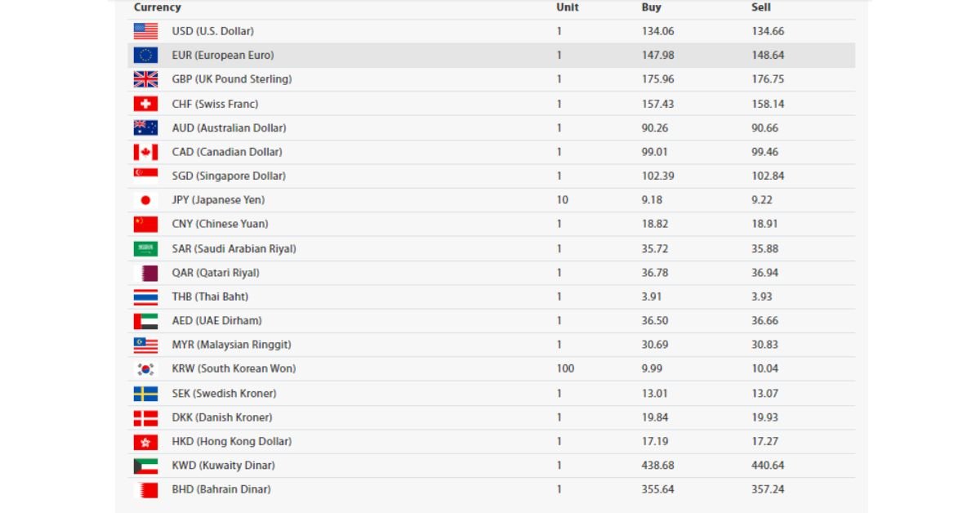Click the Currency column header
Screen dimensions: 980x513
pos(158,7)
